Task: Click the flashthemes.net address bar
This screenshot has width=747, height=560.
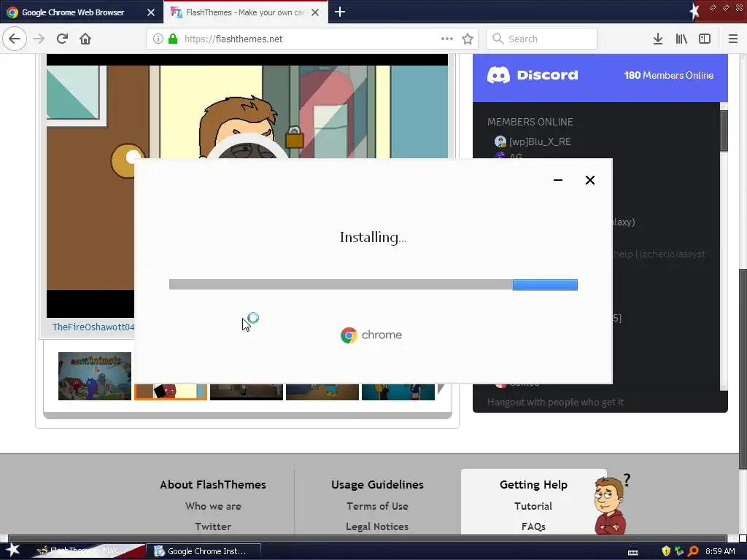Action: coord(312,39)
